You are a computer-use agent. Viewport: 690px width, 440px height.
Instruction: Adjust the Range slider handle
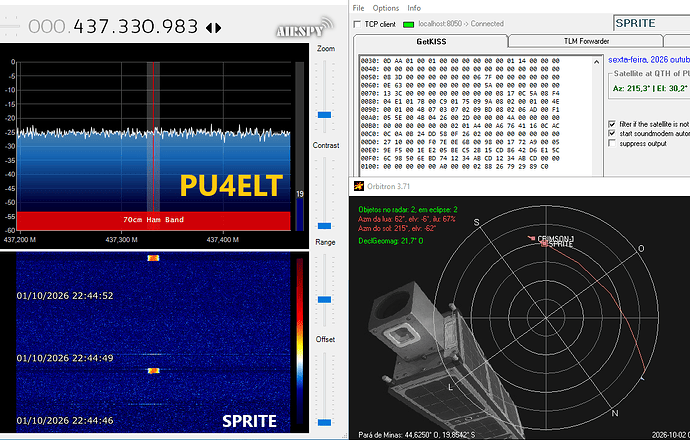pos(324,300)
